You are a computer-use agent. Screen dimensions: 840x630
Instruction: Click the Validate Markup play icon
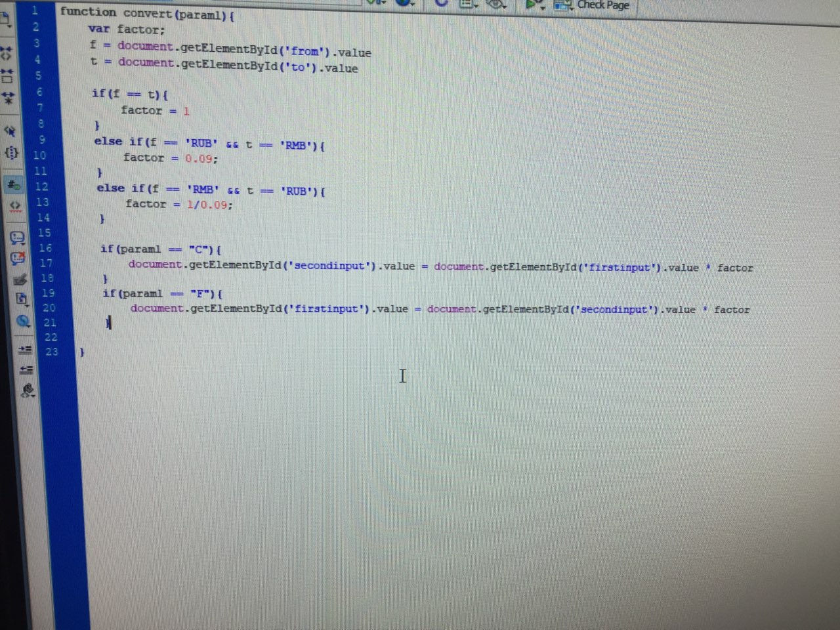pyautogui.click(x=534, y=5)
